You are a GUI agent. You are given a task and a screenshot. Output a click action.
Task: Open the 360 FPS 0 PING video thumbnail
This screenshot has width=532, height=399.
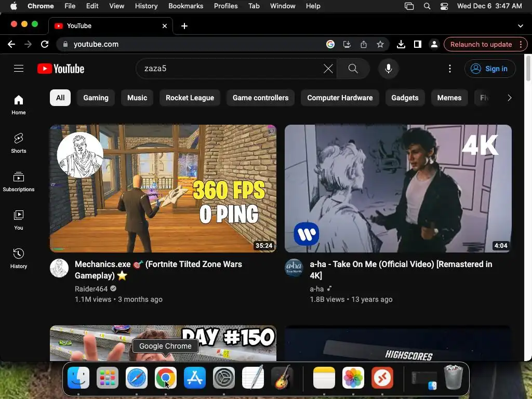tap(163, 188)
